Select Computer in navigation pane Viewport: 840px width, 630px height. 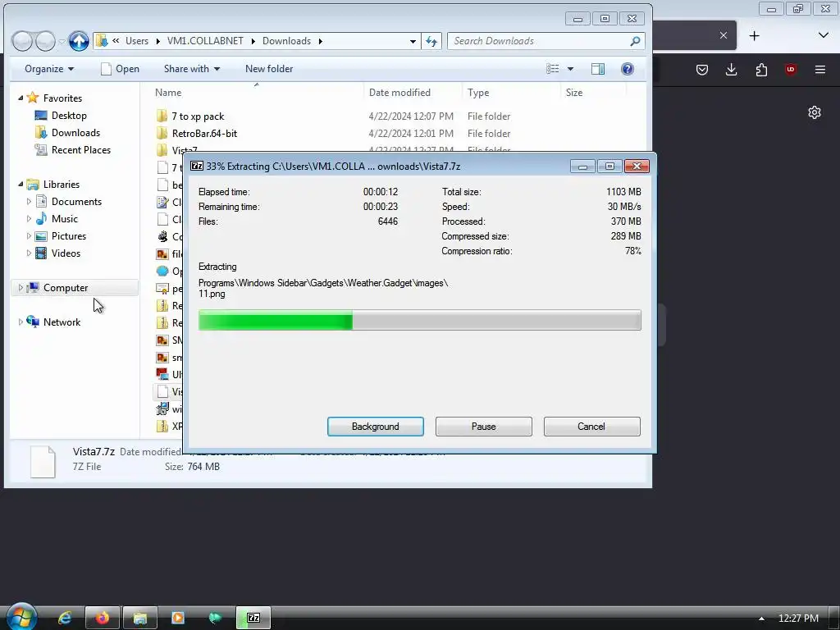(66, 288)
